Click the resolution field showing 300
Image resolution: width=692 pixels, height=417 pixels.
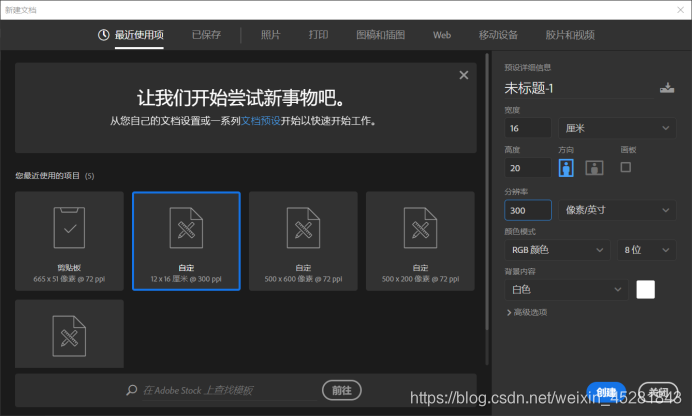[528, 210]
